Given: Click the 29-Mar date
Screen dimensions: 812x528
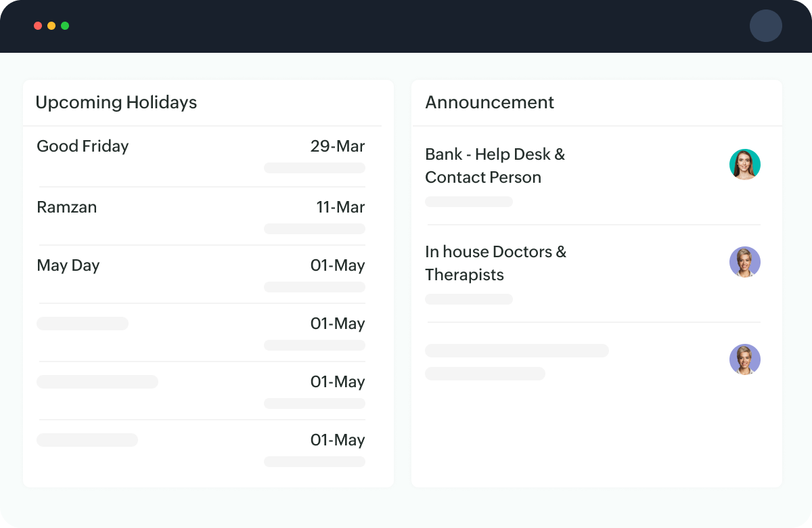Looking at the screenshot, I should click(x=338, y=146).
